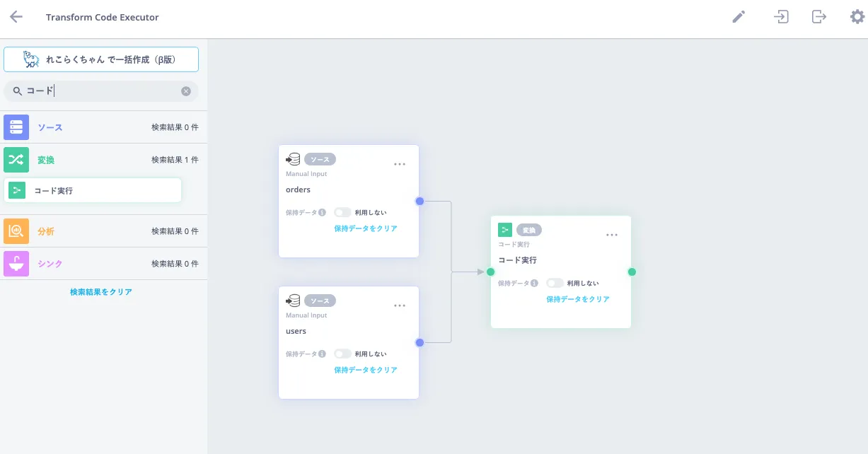
Task: Enable 保持データ toggle on the コード実行 node
Action: click(555, 282)
